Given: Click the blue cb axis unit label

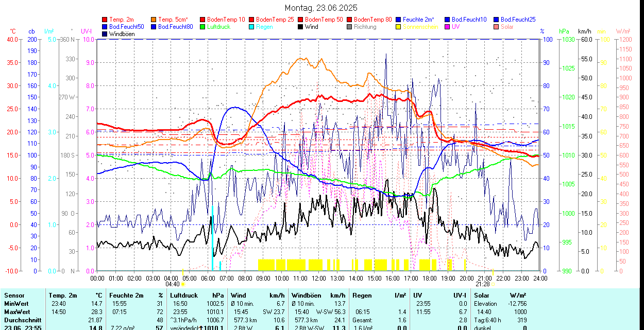Looking at the screenshot, I should (32, 31).
